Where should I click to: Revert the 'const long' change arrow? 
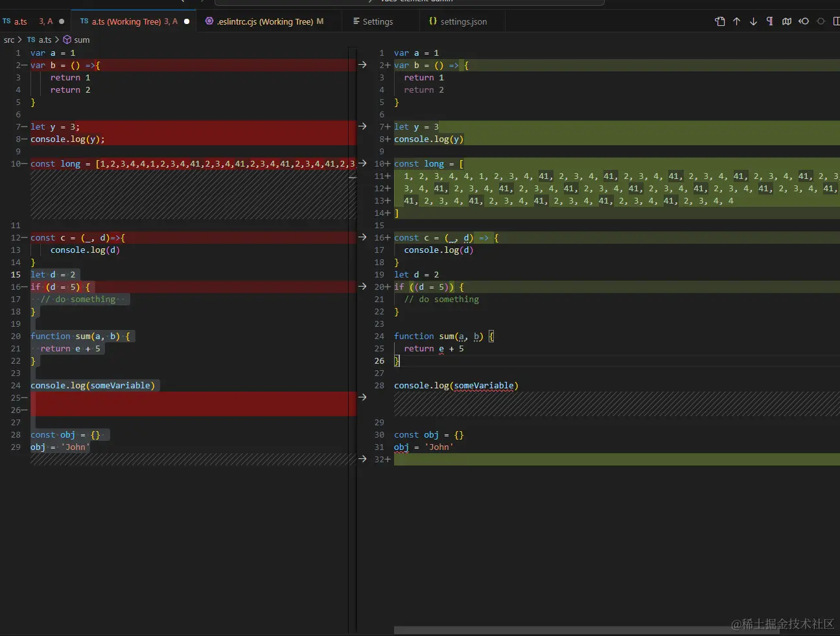tap(362, 163)
